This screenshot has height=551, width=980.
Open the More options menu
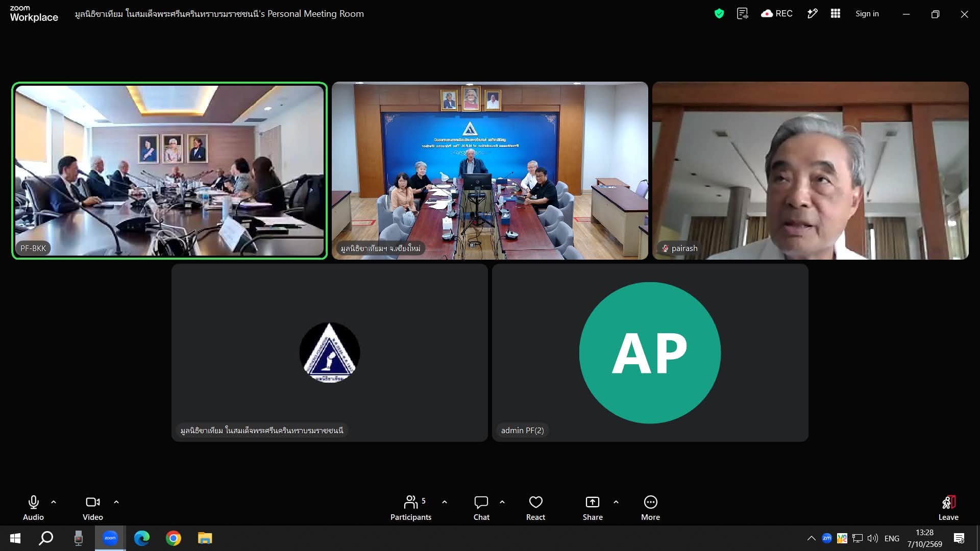(650, 508)
